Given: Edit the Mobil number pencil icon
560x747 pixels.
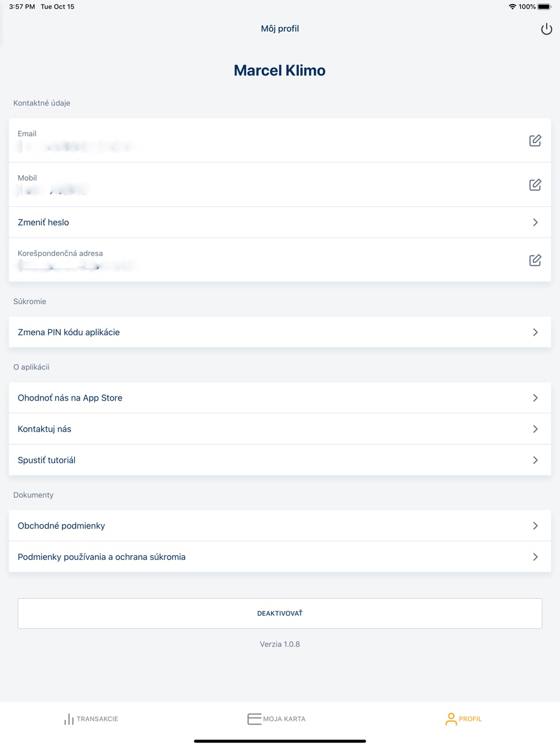Looking at the screenshot, I should click(535, 185).
